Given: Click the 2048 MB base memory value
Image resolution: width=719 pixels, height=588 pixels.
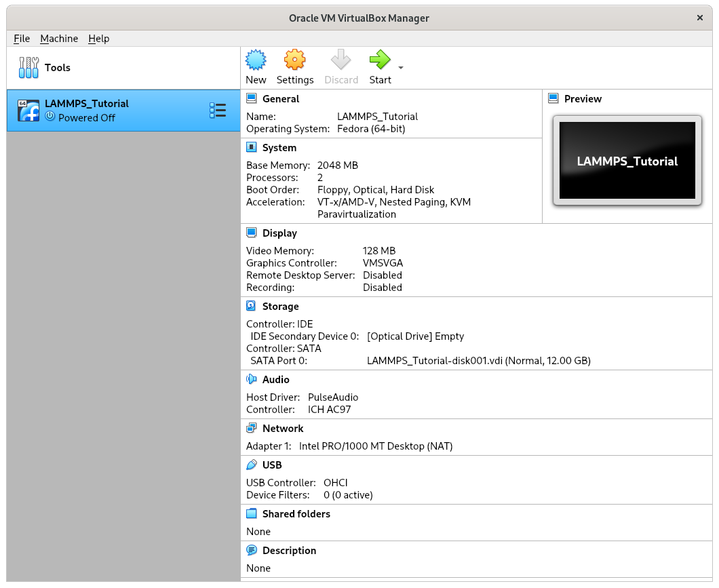Looking at the screenshot, I should tap(338, 165).
